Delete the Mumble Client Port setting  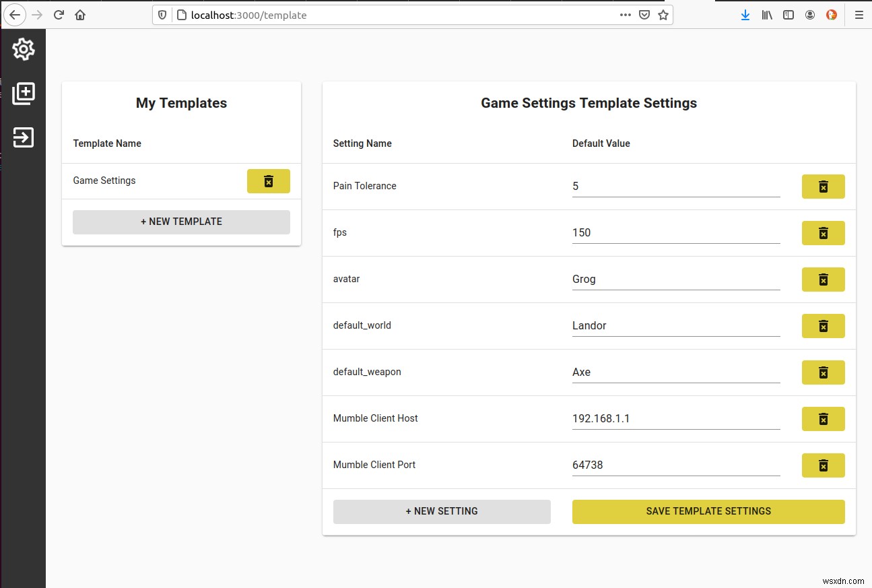click(x=823, y=465)
